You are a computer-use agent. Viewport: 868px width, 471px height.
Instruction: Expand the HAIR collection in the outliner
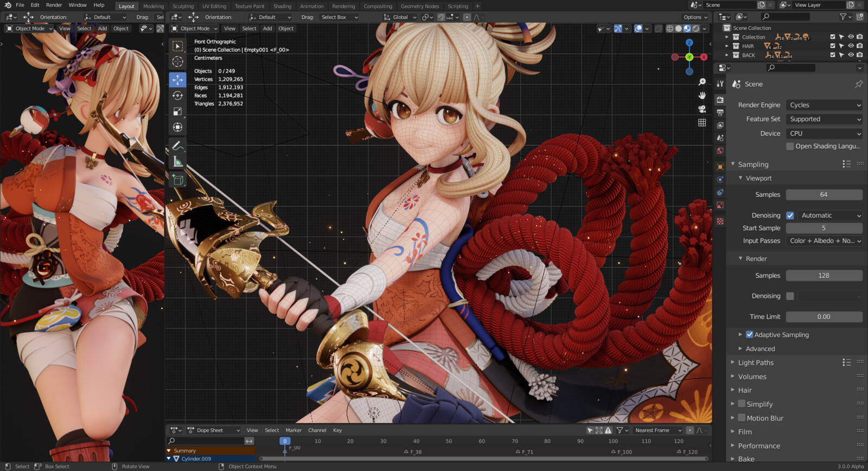[x=727, y=46]
